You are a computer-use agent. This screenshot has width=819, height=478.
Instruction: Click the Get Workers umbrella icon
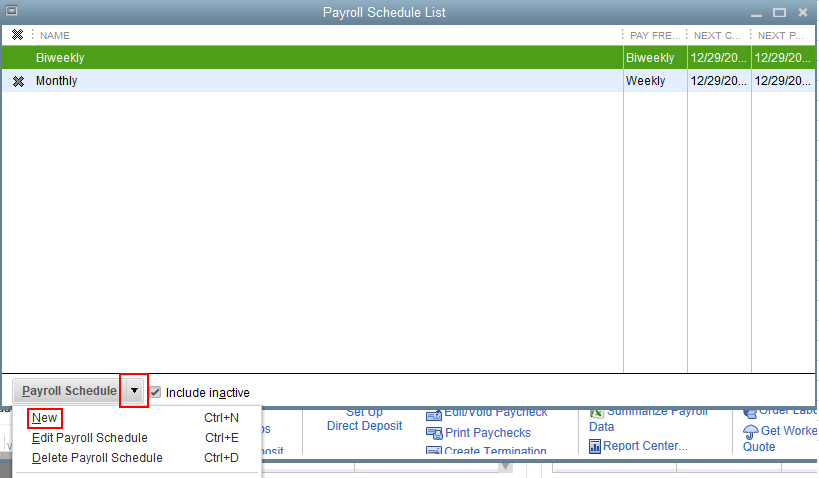[x=751, y=432]
